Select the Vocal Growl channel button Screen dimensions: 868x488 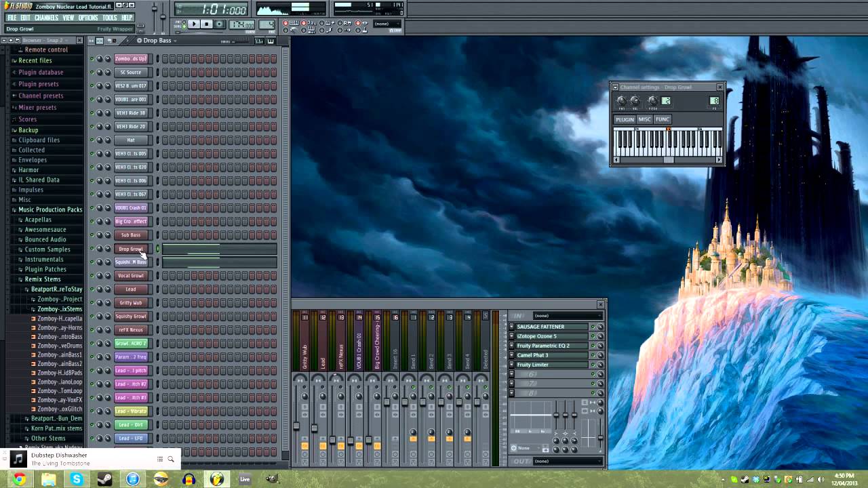(131, 276)
